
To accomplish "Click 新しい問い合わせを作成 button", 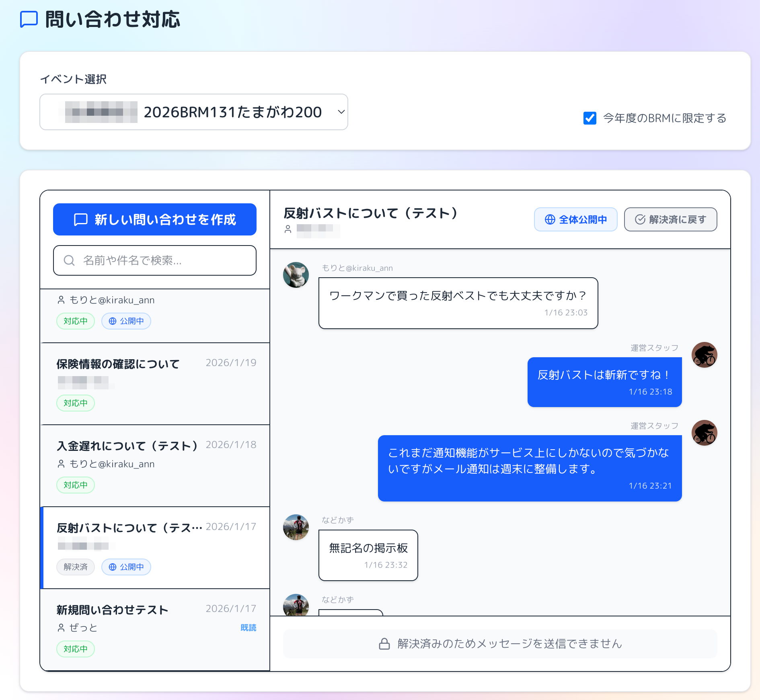I will tap(155, 219).
